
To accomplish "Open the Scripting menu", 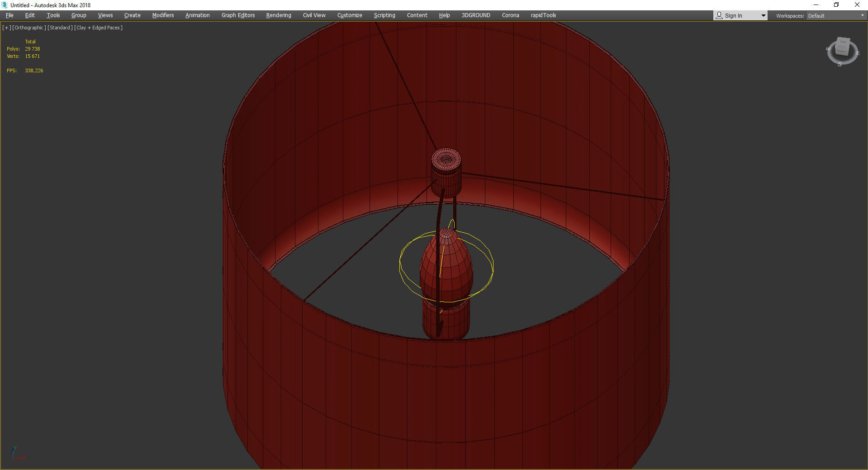I will [384, 15].
